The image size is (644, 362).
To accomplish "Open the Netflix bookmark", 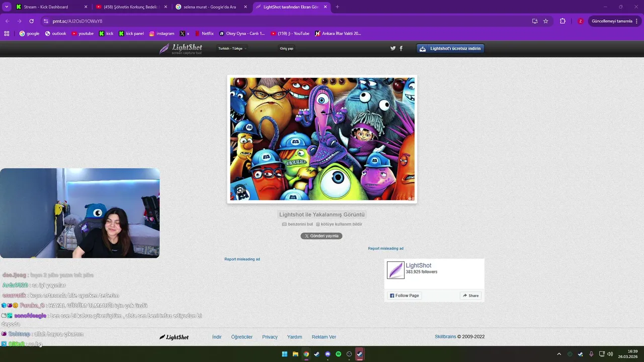I will [x=204, y=34].
